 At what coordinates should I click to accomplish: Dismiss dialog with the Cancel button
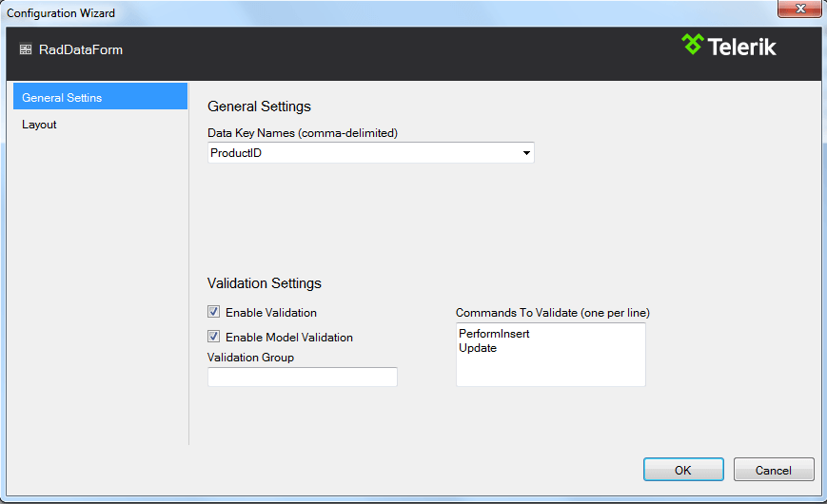[x=774, y=470]
